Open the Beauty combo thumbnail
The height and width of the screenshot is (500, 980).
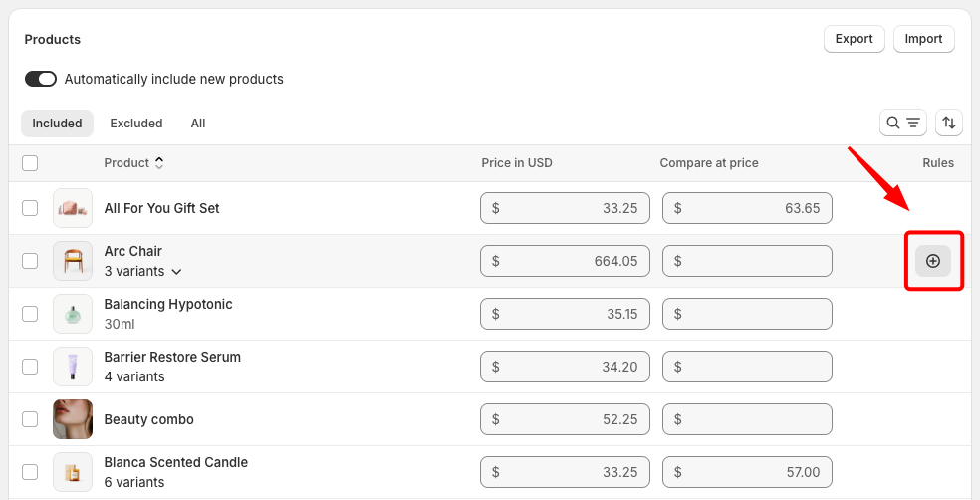coord(73,419)
